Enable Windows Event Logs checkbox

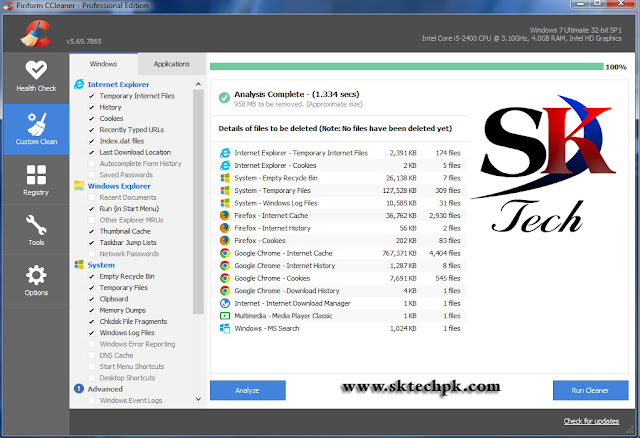click(92, 400)
